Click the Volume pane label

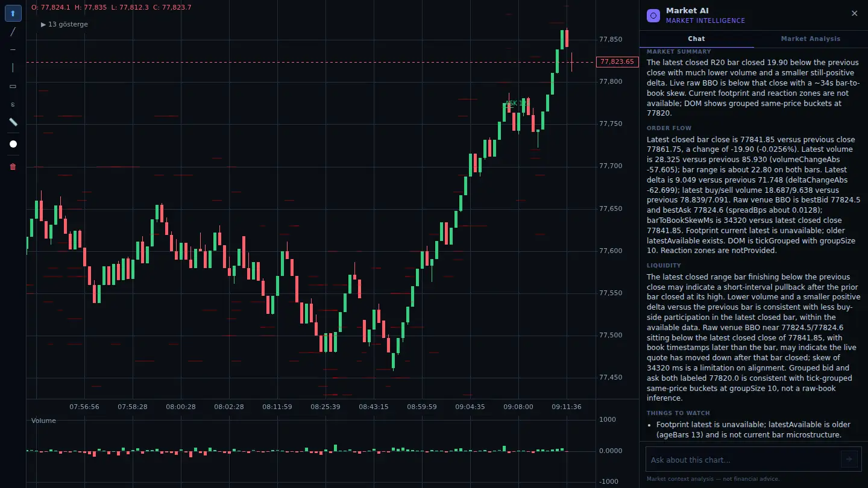(x=43, y=421)
